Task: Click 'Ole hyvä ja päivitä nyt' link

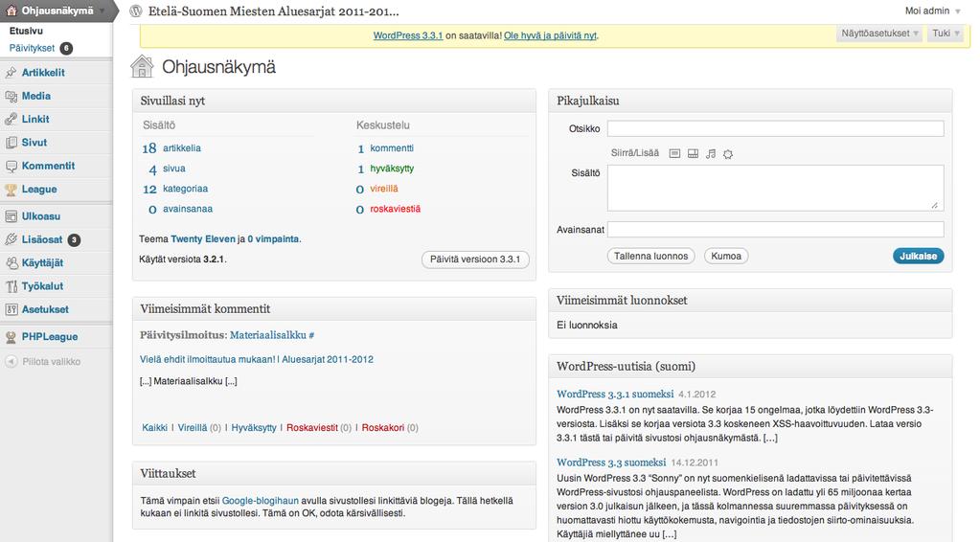Action: (550, 35)
